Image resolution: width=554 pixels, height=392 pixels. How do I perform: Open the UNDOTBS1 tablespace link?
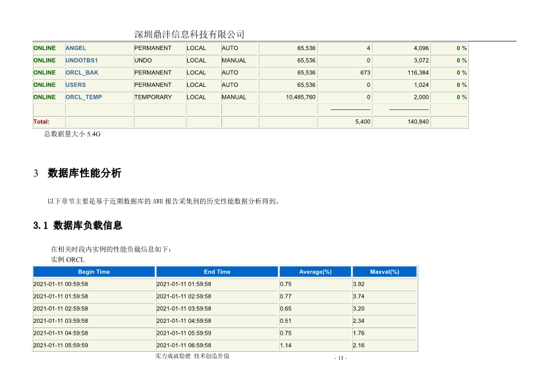click(x=82, y=61)
